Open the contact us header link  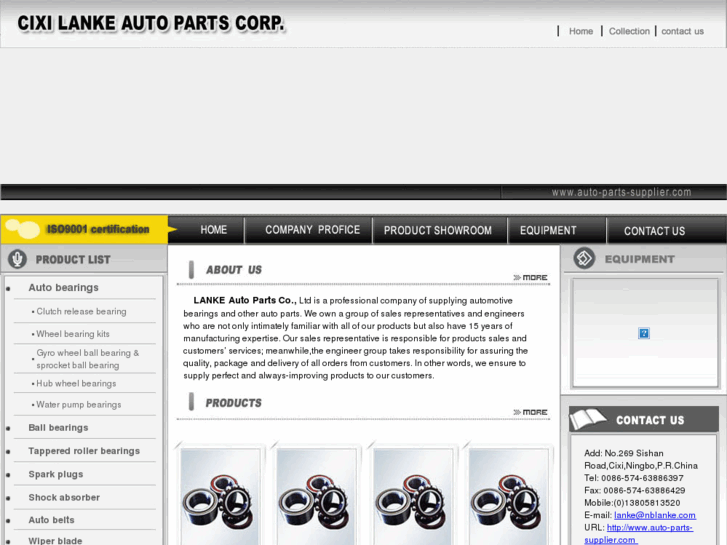(682, 31)
